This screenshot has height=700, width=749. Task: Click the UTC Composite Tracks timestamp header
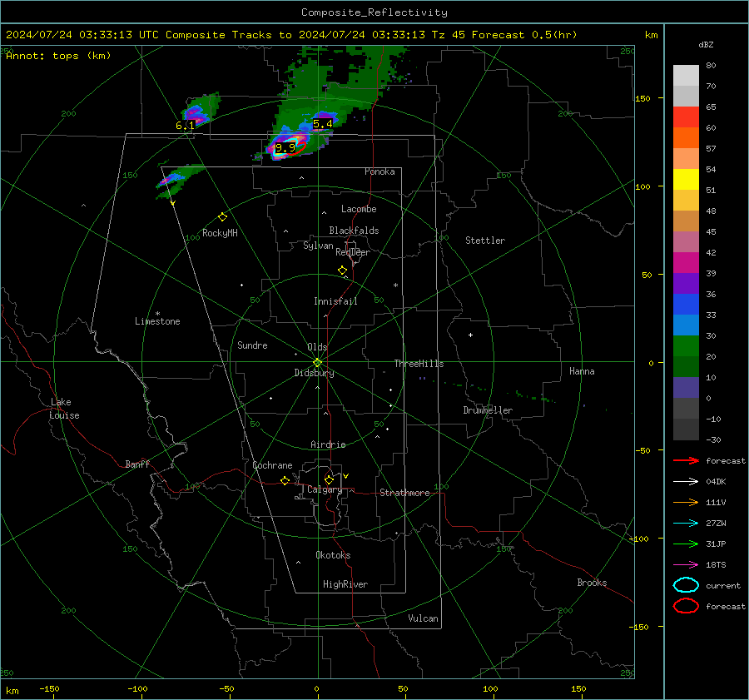[291, 35]
